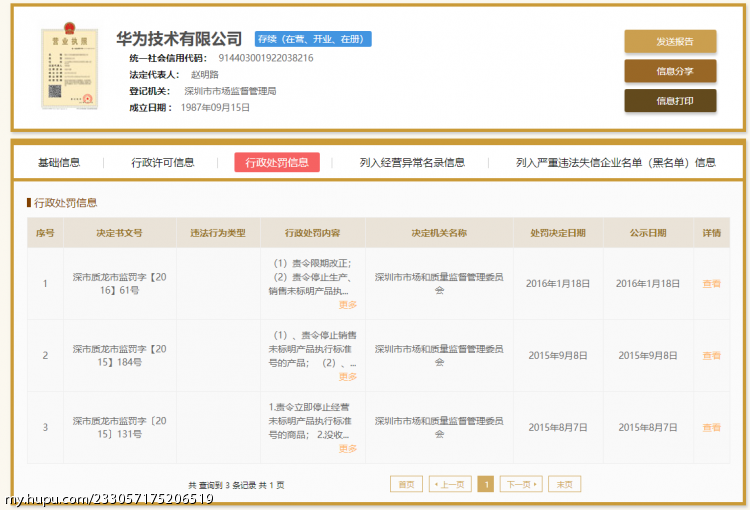Click the 处罚决定日期 column header
This screenshot has width=750, height=510.
click(x=558, y=233)
